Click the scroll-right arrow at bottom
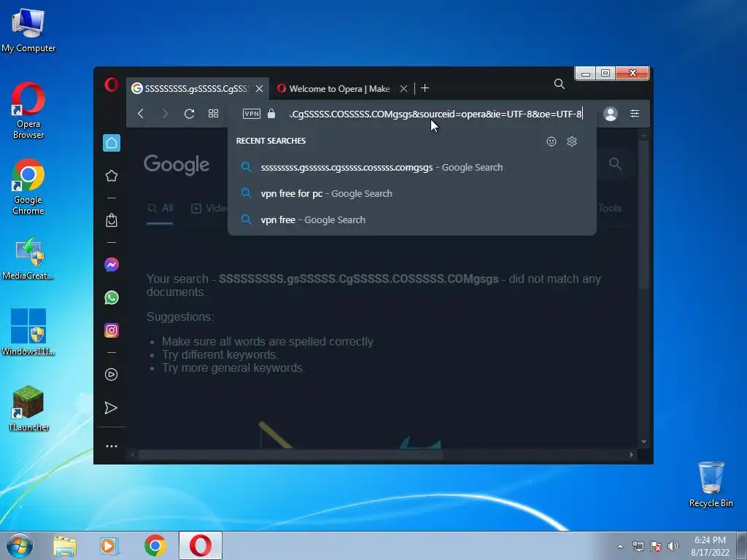 point(632,455)
